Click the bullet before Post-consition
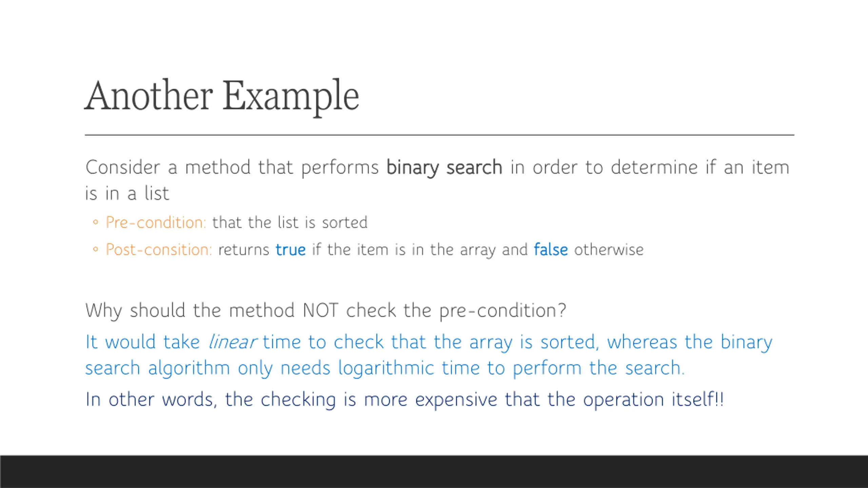The width and height of the screenshot is (868, 488). point(96,250)
